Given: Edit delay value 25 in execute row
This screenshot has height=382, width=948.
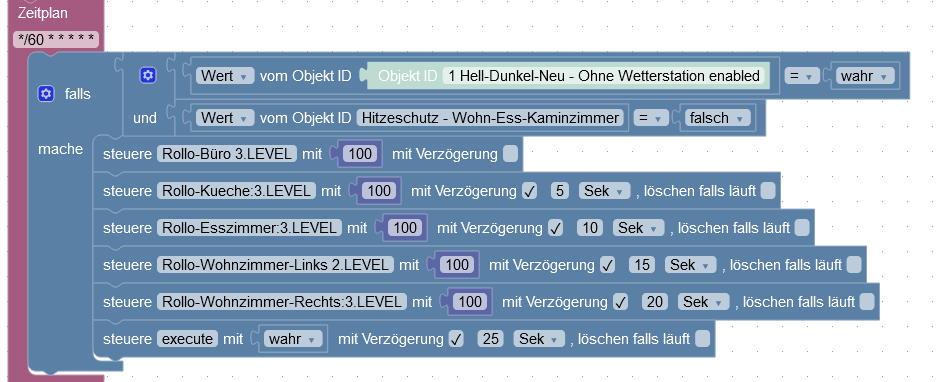Looking at the screenshot, I should coord(491,339).
